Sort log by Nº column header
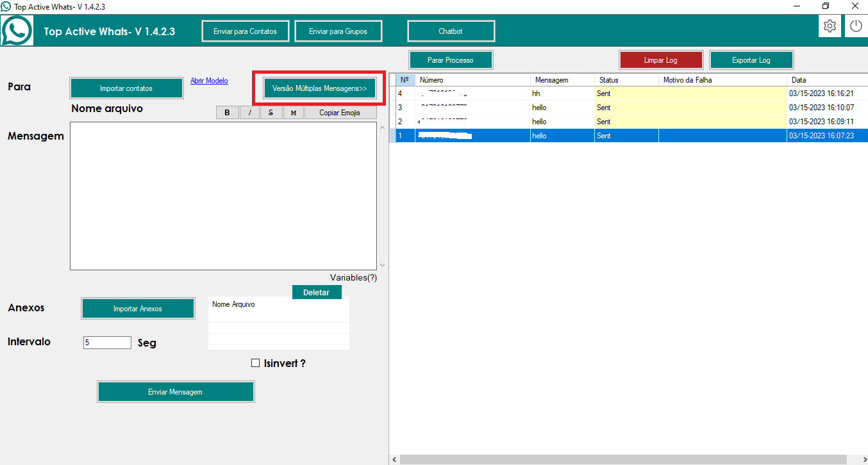This screenshot has height=465, width=868. click(405, 80)
